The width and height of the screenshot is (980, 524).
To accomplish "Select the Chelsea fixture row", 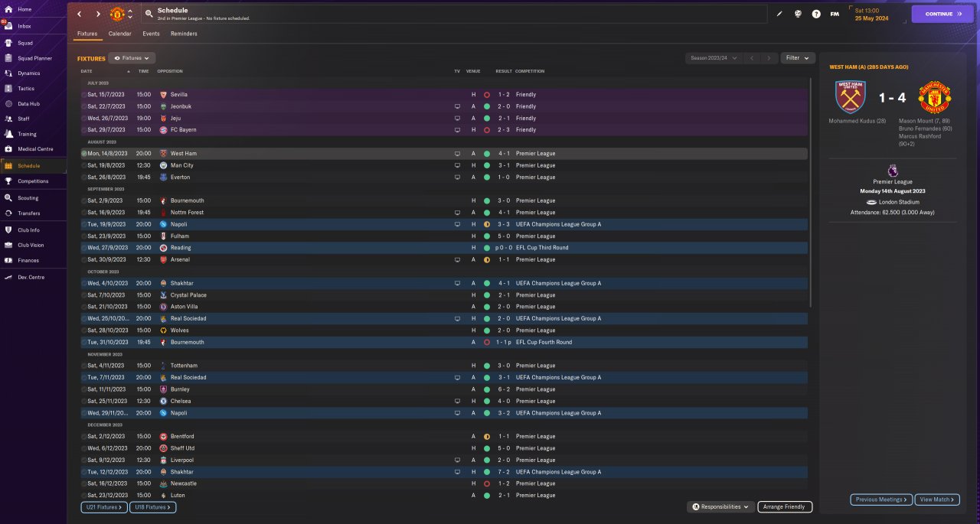I will [x=444, y=401].
